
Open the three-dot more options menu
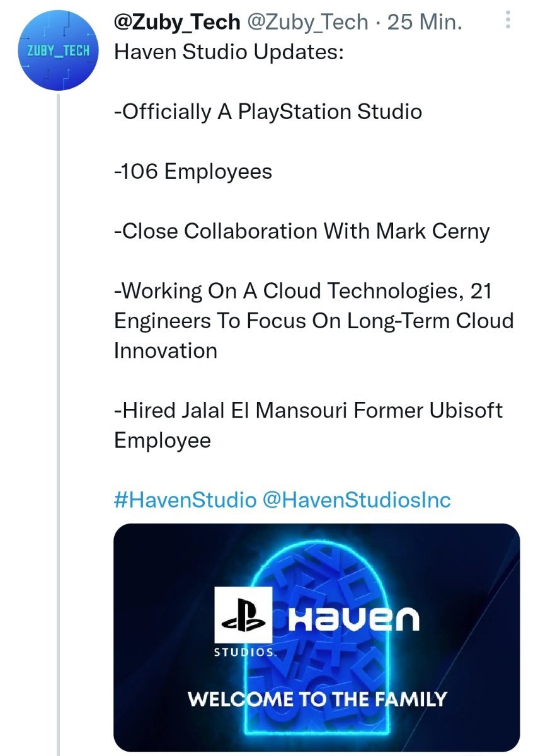point(508,22)
